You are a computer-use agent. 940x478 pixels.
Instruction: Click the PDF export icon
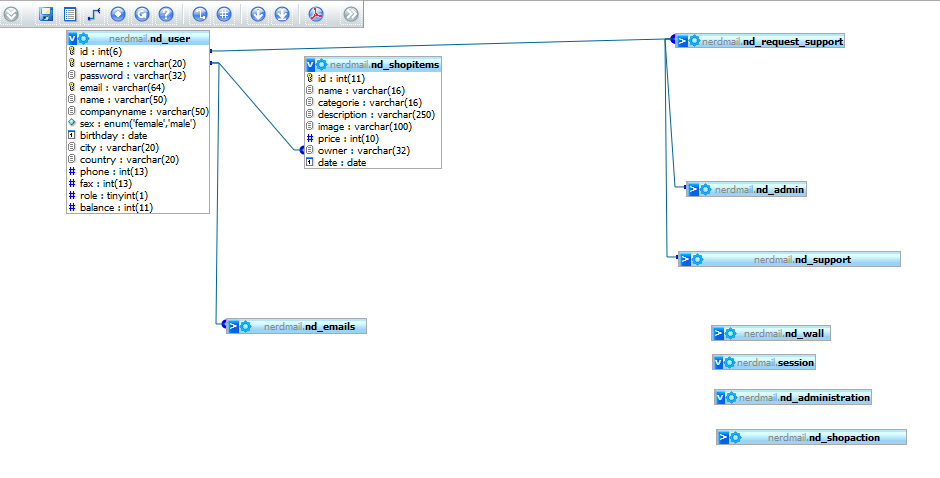[x=316, y=14]
